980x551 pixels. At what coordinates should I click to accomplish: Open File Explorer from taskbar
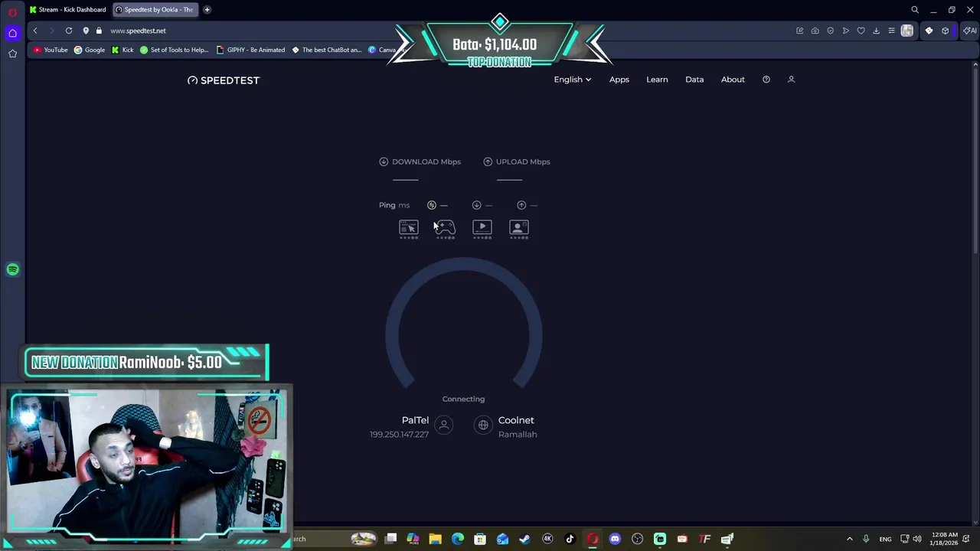pos(435,539)
